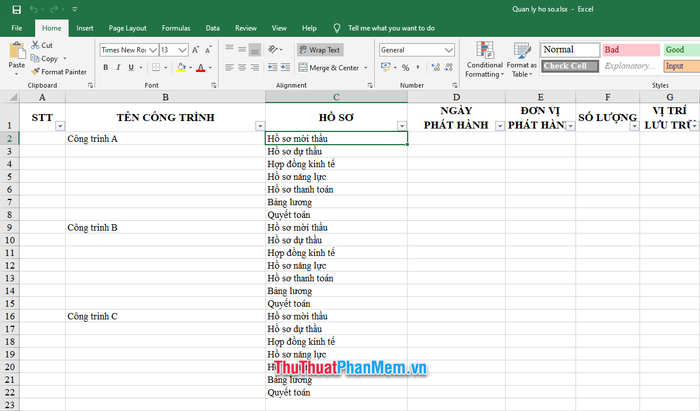This screenshot has height=411, width=700.
Task: Click the font color red A swatch
Action: (199, 68)
